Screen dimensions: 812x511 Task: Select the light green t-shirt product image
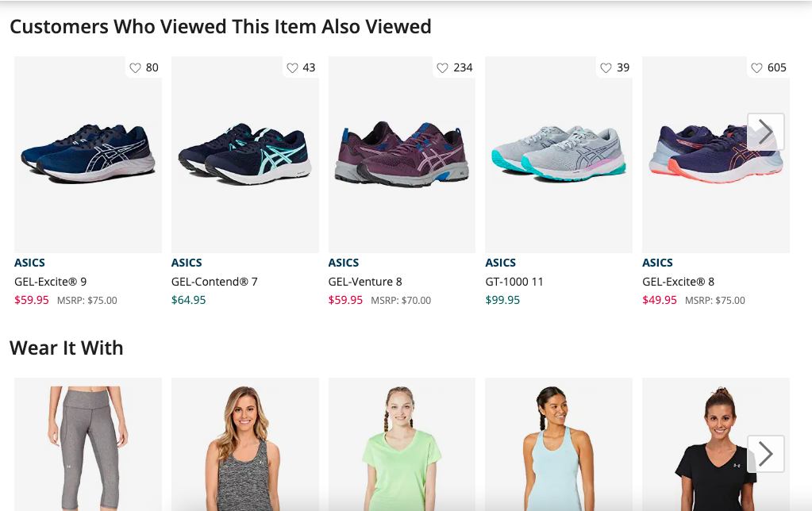[402, 448]
